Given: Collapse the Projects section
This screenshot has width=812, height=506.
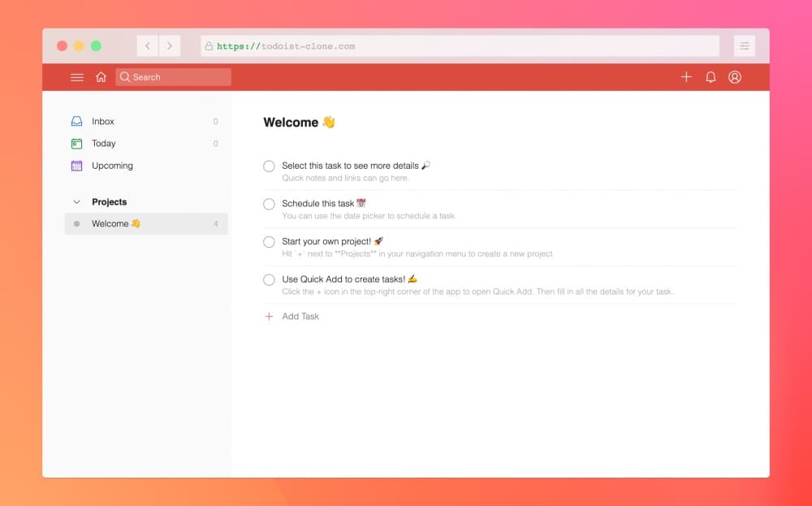Looking at the screenshot, I should coord(76,201).
